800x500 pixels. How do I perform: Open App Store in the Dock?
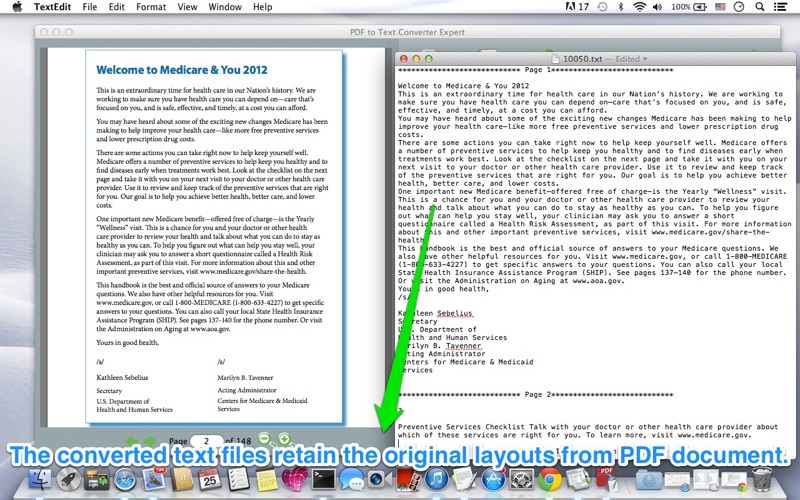tap(493, 479)
